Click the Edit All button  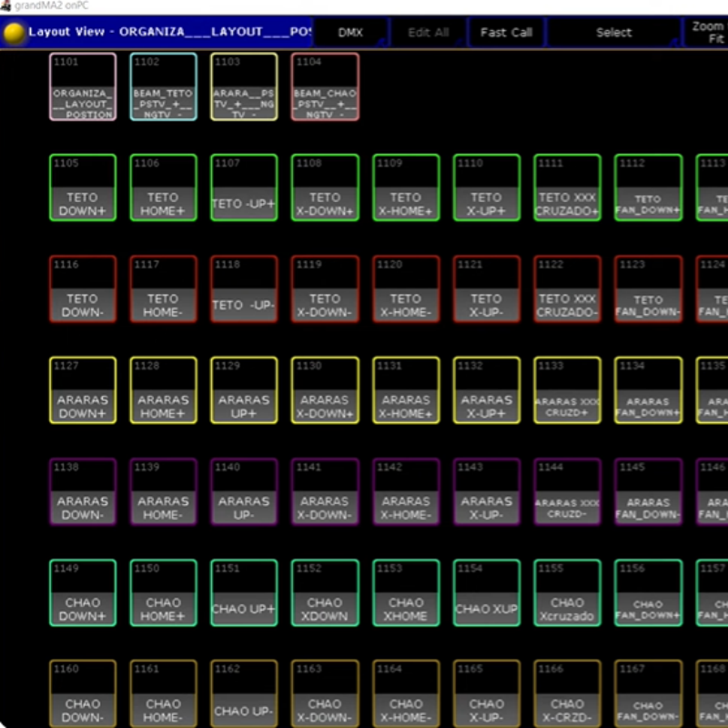point(428,33)
